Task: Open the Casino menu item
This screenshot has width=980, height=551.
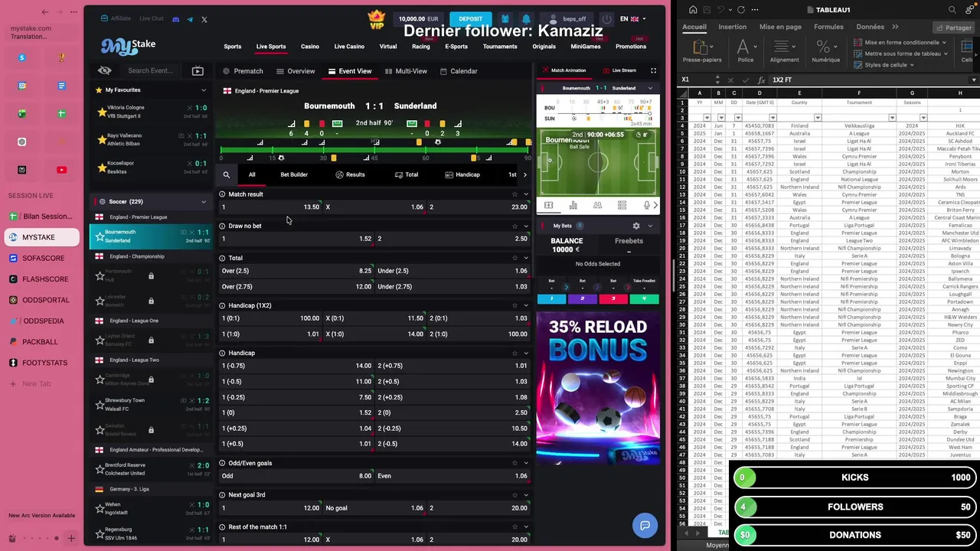Action: point(310,47)
